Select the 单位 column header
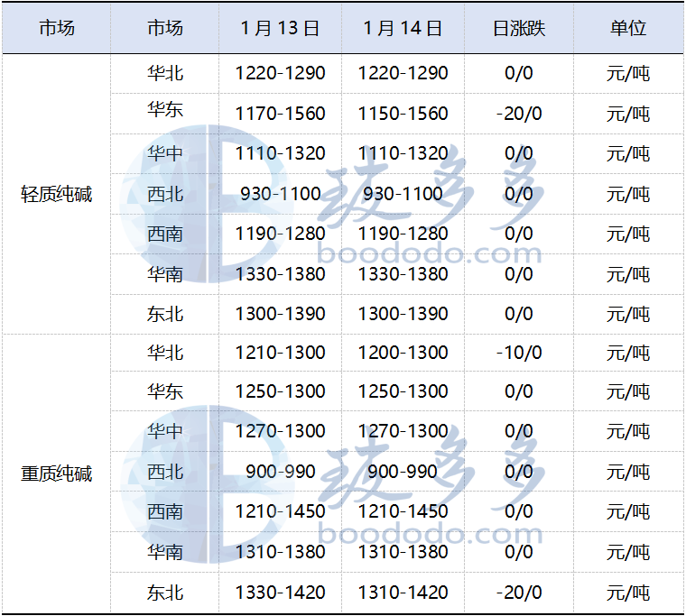Screen dimensions: 686x616 coord(628,29)
